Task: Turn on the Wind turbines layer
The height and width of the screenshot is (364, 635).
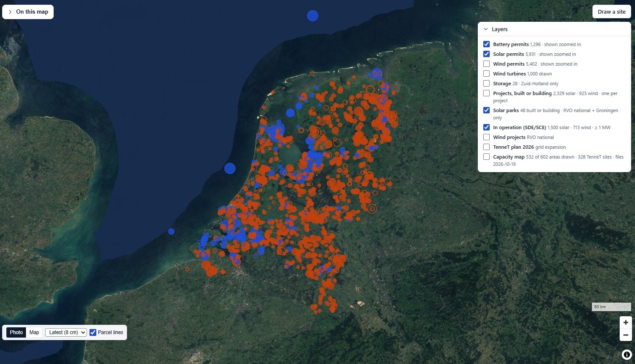Action: [486, 74]
